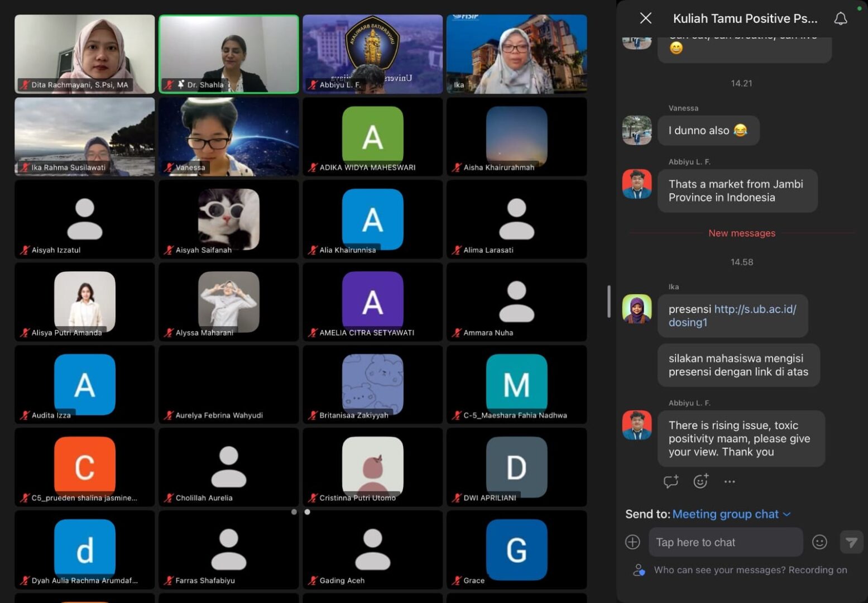Open the s.ub.ac.id/dosing1 attendance link
This screenshot has width=868, height=603.
pyautogui.click(x=732, y=315)
